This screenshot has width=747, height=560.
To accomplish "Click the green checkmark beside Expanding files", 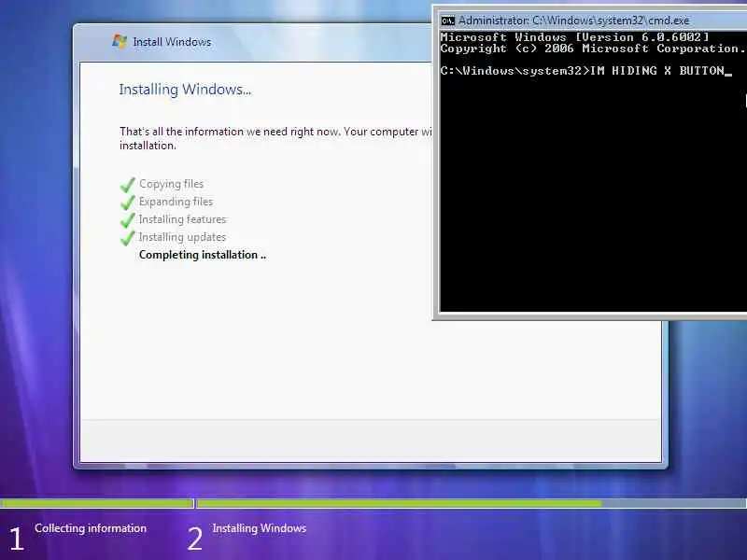I will [x=127, y=203].
